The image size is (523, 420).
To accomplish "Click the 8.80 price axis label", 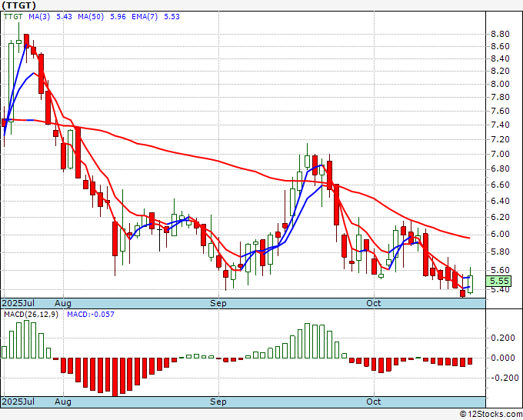I will [x=500, y=34].
